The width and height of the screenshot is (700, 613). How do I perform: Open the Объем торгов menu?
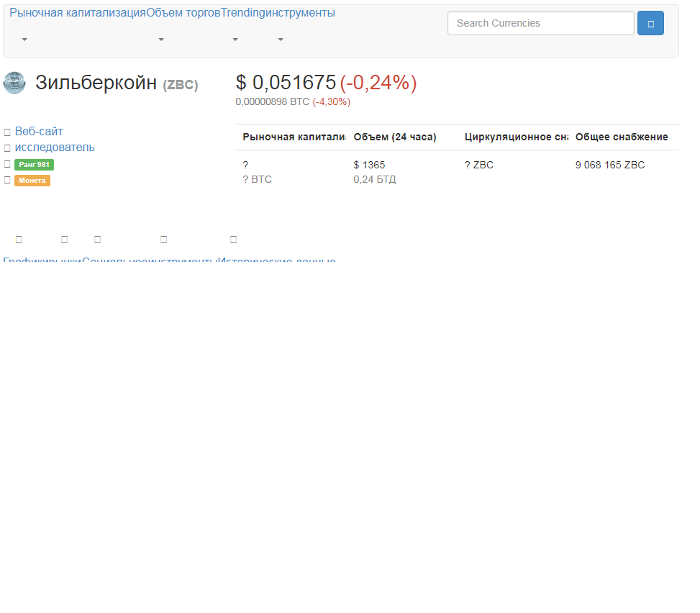pyautogui.click(x=183, y=13)
